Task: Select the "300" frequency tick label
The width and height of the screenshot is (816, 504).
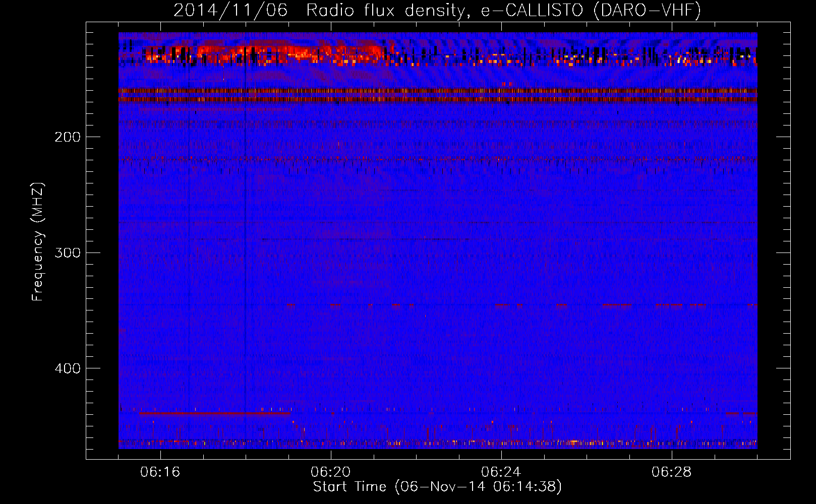Action: point(68,253)
